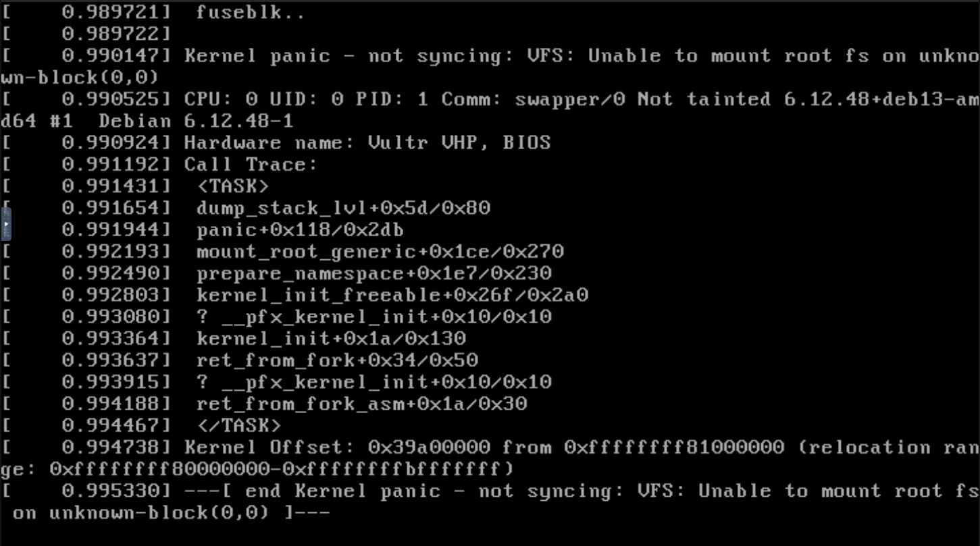Click the closing '</TASK>' tag
The image size is (980, 546).
(238, 425)
